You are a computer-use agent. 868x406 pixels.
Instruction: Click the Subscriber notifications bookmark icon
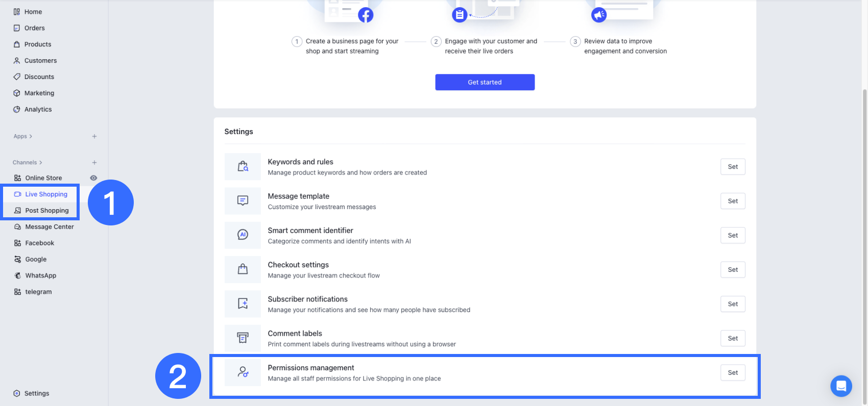pos(243,304)
